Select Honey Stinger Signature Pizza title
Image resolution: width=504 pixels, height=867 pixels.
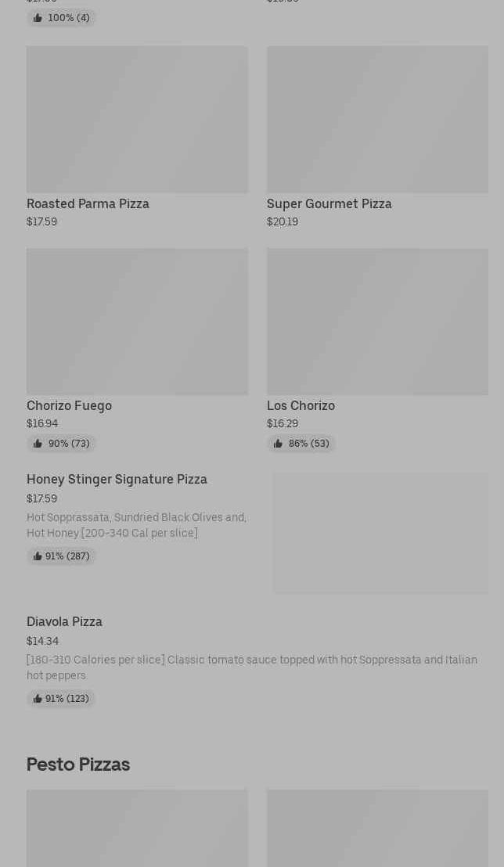(117, 480)
